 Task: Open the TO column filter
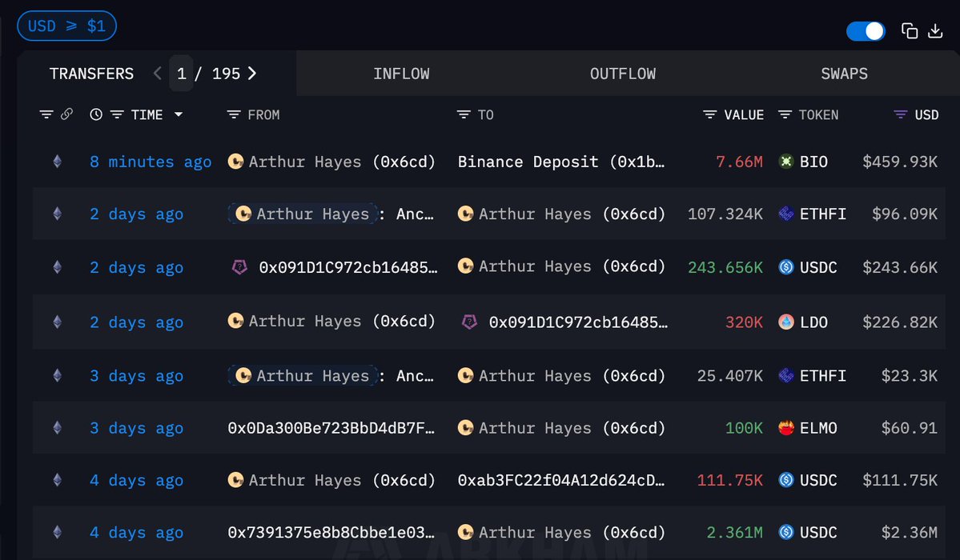pos(464,114)
